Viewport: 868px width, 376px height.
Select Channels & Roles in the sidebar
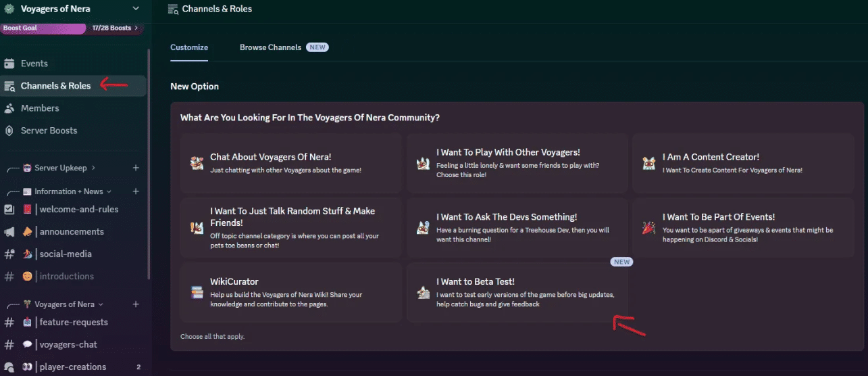pyautogui.click(x=73, y=86)
